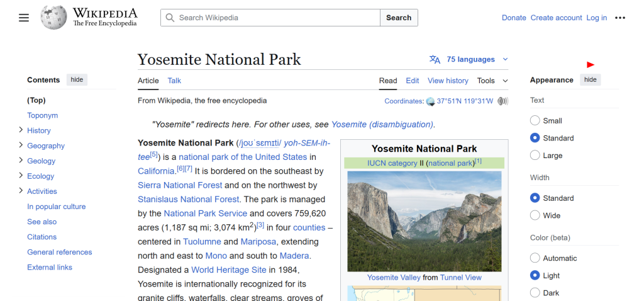The width and height of the screenshot is (644, 301).
Task: Click the red flag marker icon
Action: [590, 65]
